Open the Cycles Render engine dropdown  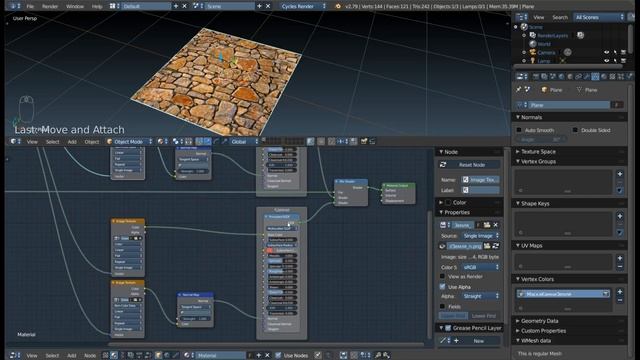304,6
